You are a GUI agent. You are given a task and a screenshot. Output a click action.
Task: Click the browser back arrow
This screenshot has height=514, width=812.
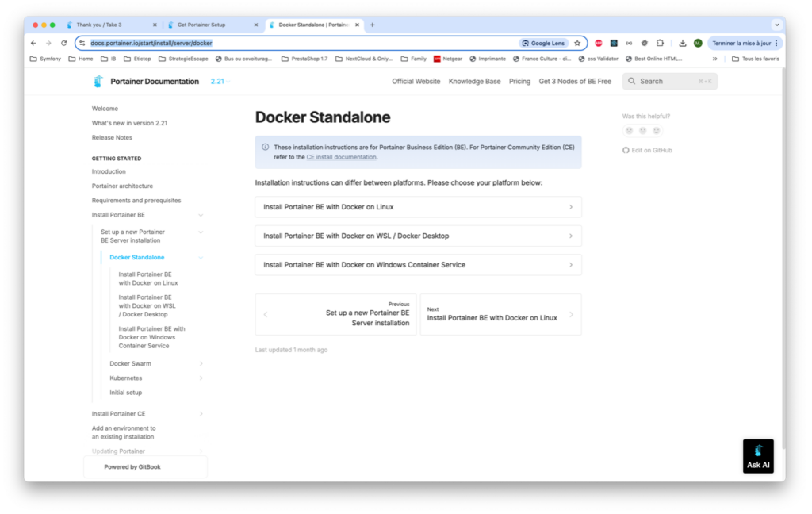pyautogui.click(x=33, y=43)
